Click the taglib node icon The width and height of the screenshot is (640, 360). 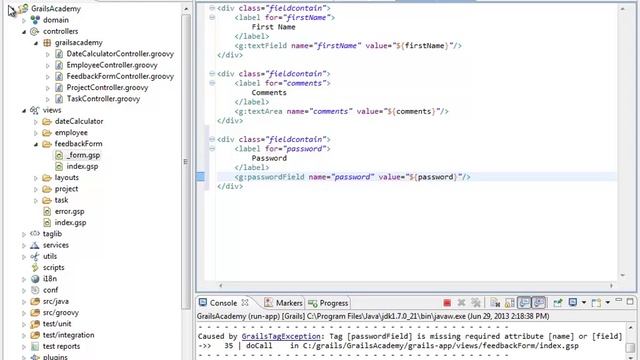click(x=35, y=234)
